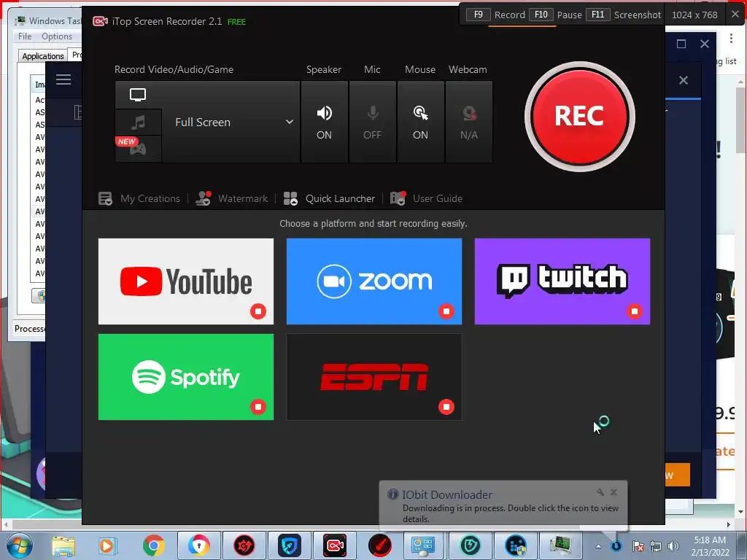The image size is (747, 560).
Task: Click the F11 Screenshot hotkey label
Action: (x=623, y=15)
